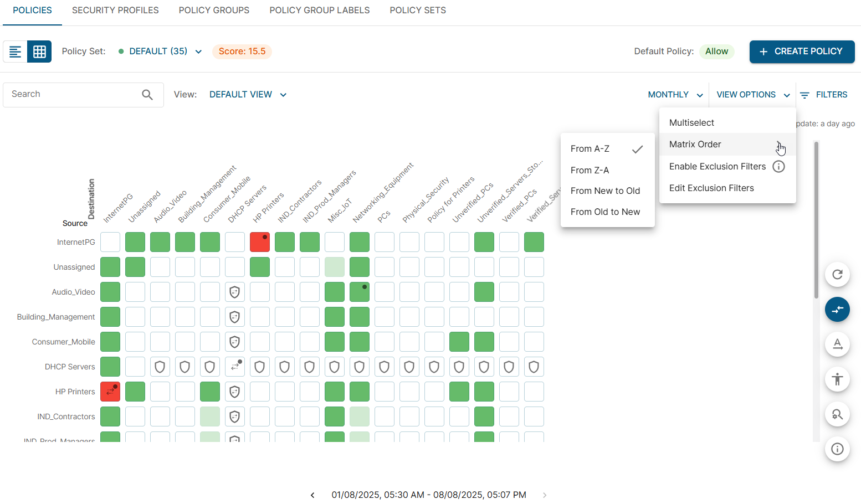Switch to the Security Profiles tab
This screenshot has height=504, width=861.
[x=115, y=11]
